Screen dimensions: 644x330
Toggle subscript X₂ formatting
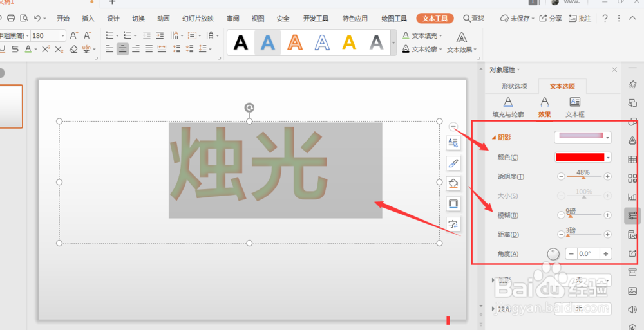[59, 50]
